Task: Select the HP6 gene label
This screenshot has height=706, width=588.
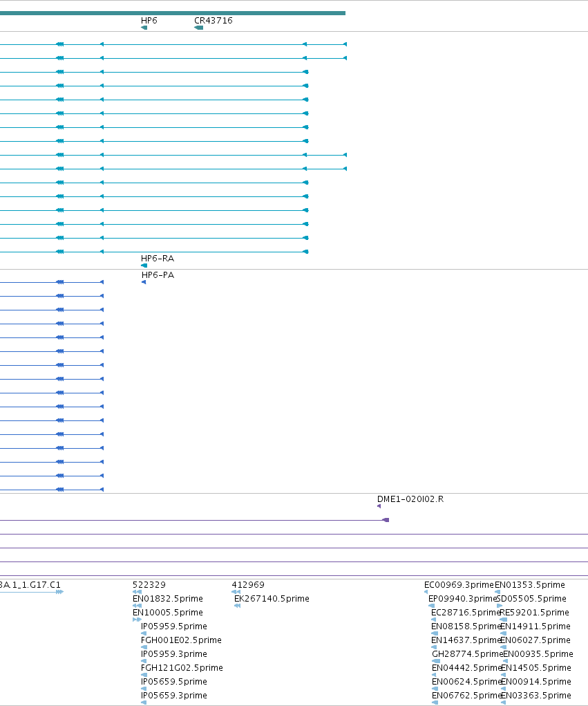Action: point(149,21)
